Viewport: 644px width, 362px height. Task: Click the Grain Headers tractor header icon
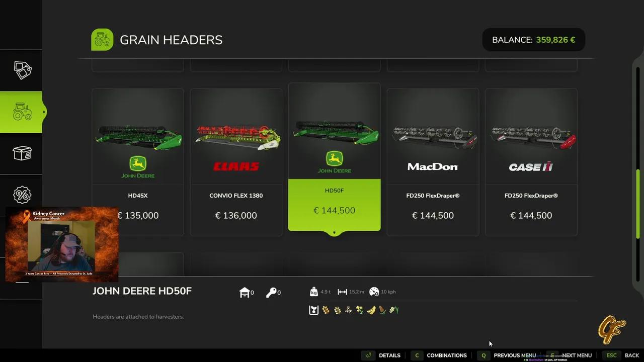[x=102, y=40]
